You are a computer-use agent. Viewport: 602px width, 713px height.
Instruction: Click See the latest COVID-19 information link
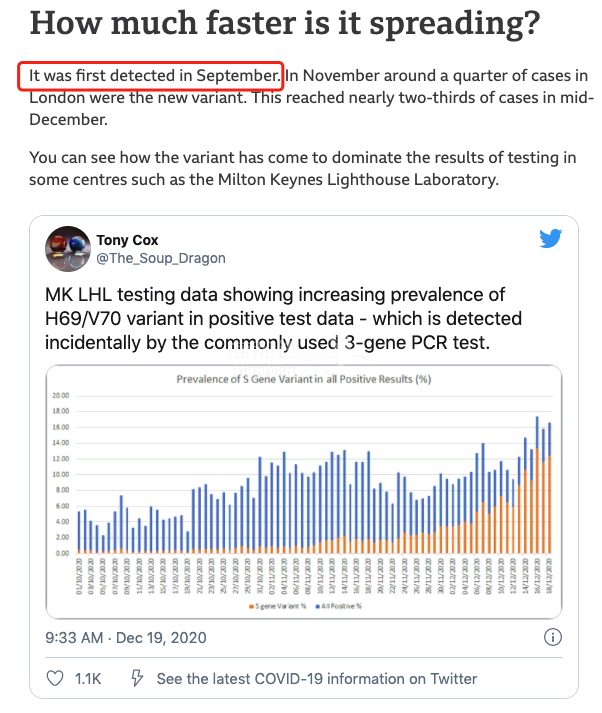[x=317, y=678]
